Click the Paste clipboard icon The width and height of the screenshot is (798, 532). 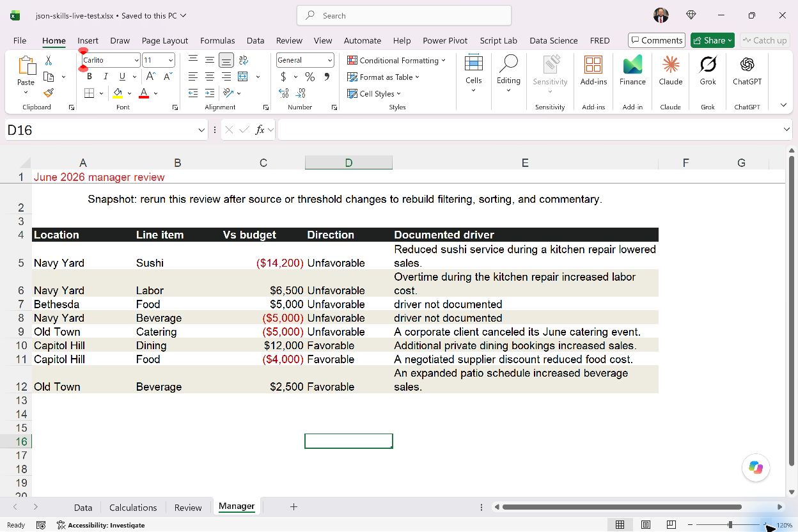pos(26,66)
